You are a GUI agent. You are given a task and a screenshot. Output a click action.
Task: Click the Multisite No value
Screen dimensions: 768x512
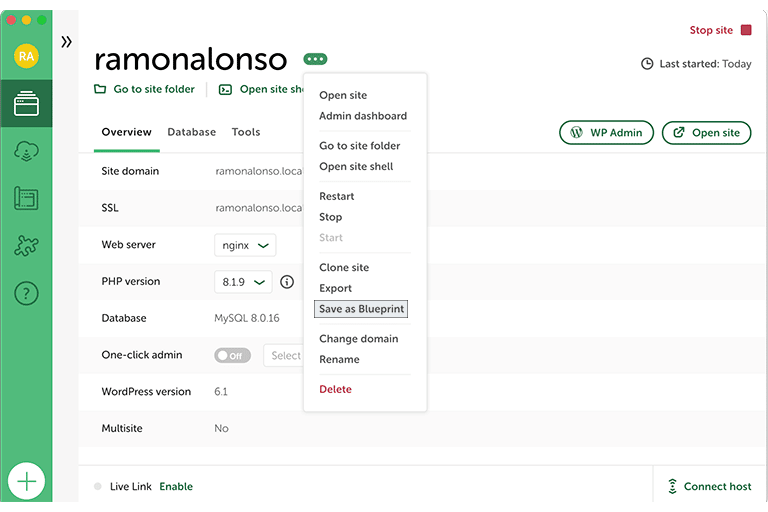221,428
